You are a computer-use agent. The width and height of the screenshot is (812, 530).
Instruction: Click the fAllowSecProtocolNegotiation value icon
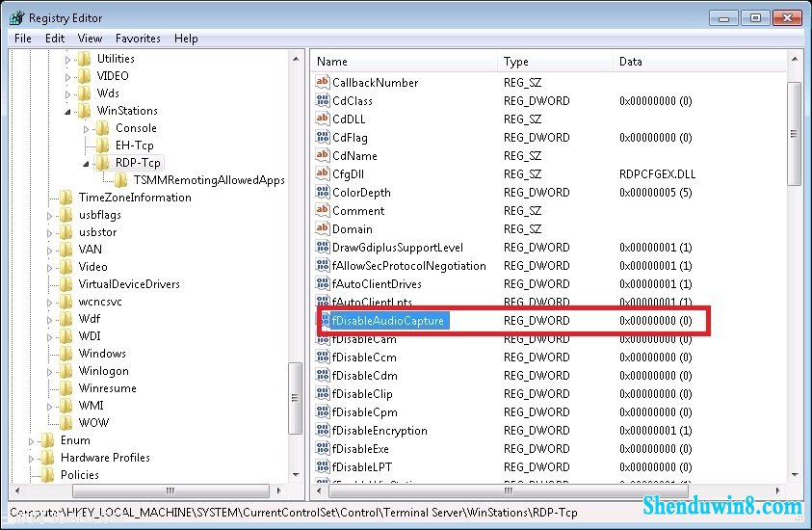click(322, 265)
